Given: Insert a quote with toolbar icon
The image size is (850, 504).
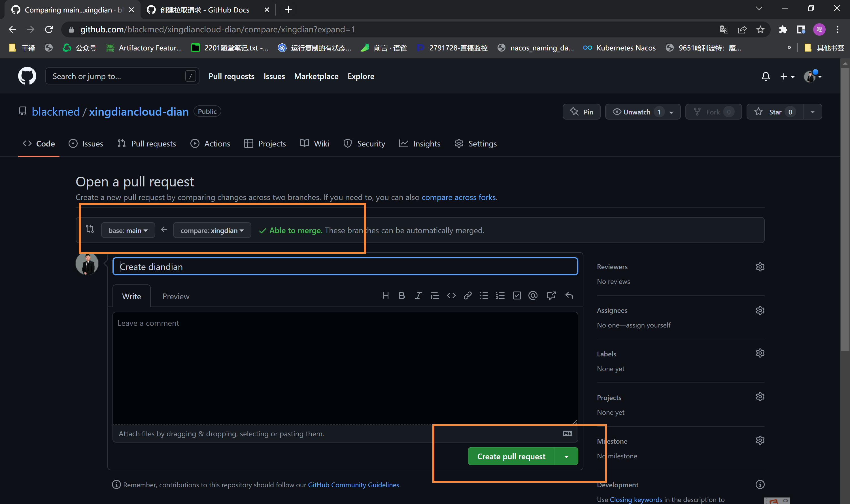Looking at the screenshot, I should (434, 296).
